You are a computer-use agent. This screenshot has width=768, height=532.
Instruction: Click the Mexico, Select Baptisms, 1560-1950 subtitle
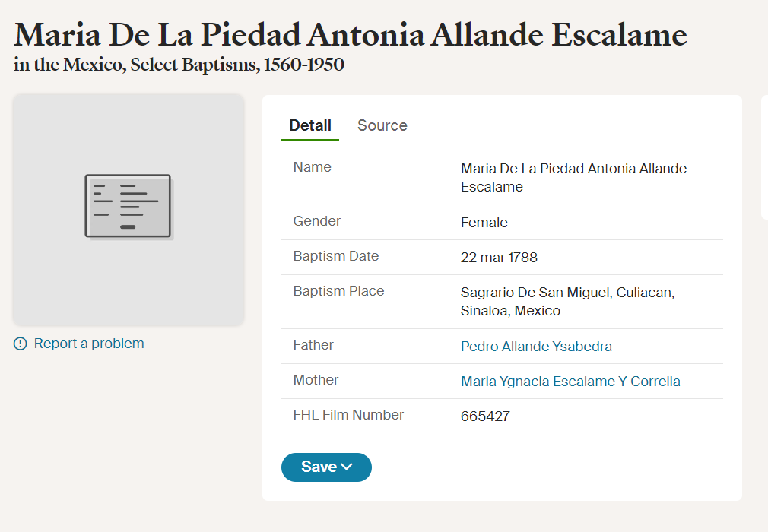pyautogui.click(x=179, y=65)
